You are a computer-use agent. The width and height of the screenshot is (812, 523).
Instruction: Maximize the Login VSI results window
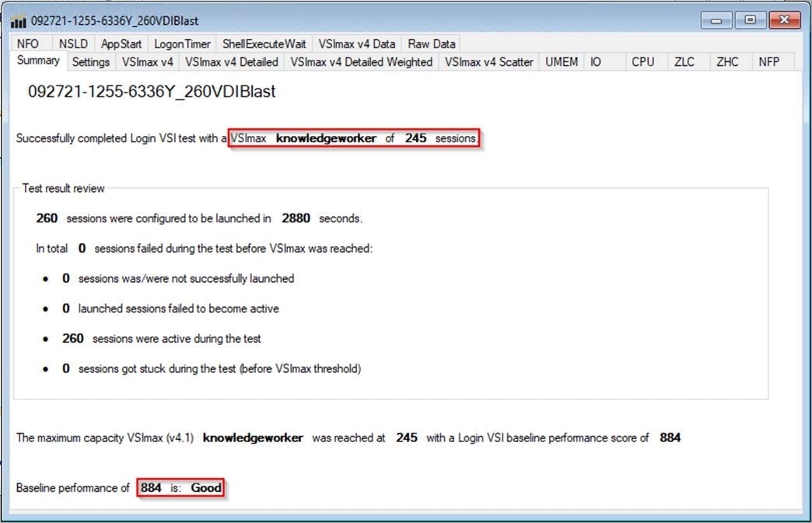[x=750, y=21]
